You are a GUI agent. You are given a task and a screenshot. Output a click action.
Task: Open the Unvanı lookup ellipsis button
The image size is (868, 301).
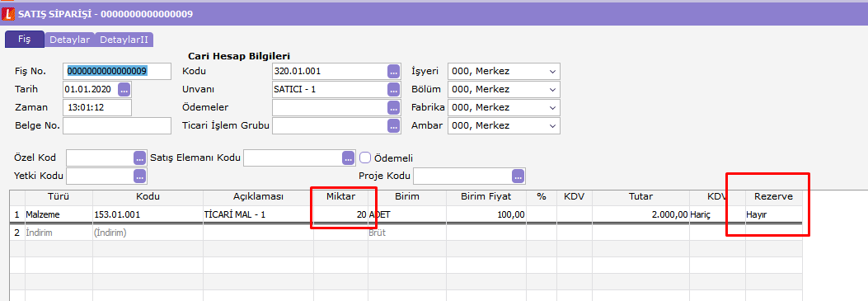393,89
